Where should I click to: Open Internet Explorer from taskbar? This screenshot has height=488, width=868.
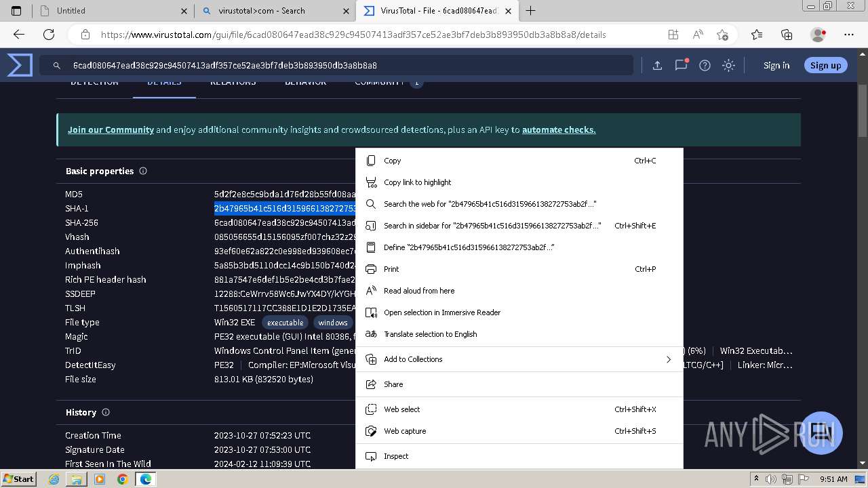pos(54,479)
